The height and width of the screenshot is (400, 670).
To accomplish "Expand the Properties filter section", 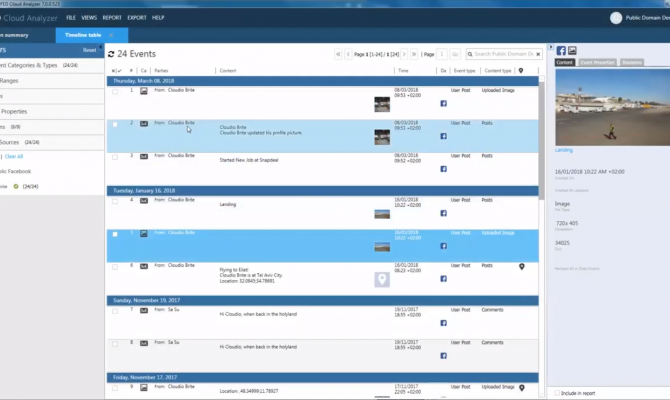I will [52, 112].
